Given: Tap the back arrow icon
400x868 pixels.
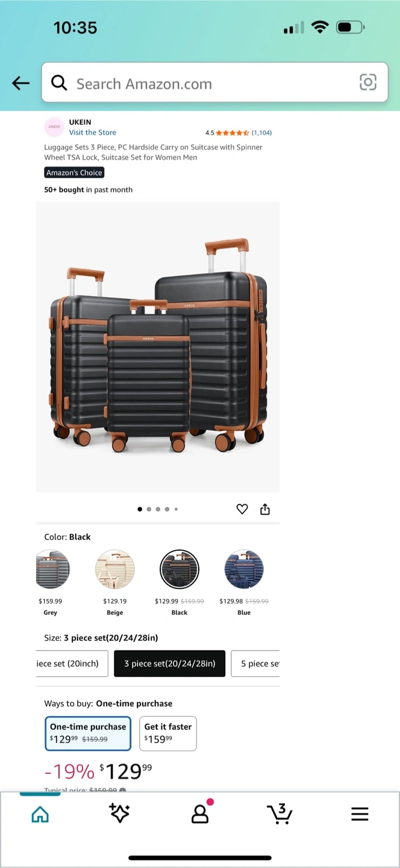Looking at the screenshot, I should (20, 83).
